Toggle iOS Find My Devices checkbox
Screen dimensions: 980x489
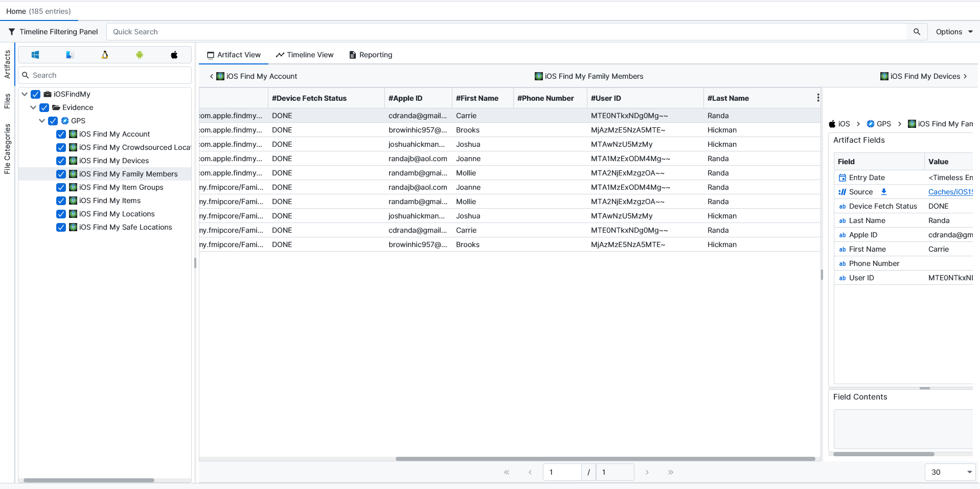tap(61, 161)
